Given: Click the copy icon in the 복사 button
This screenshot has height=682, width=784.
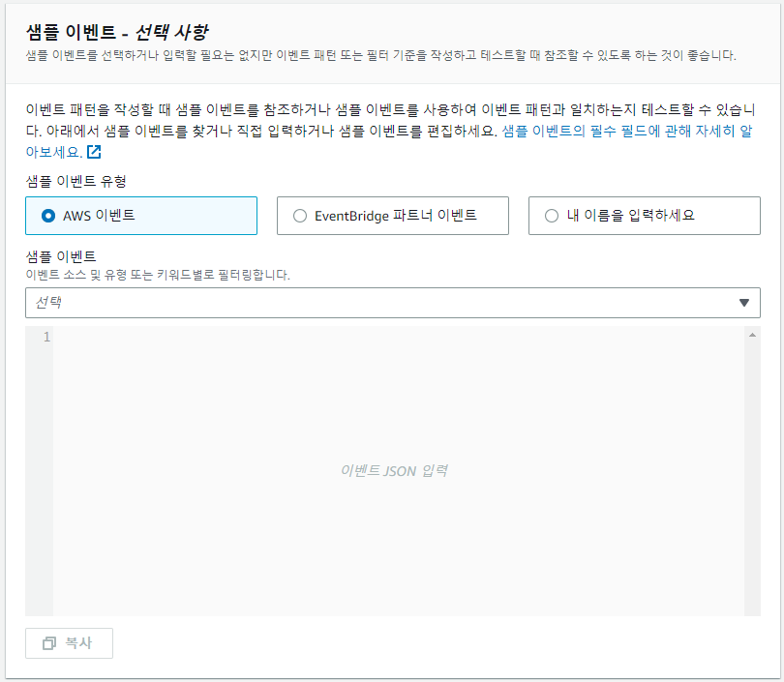Looking at the screenshot, I should (x=49, y=643).
